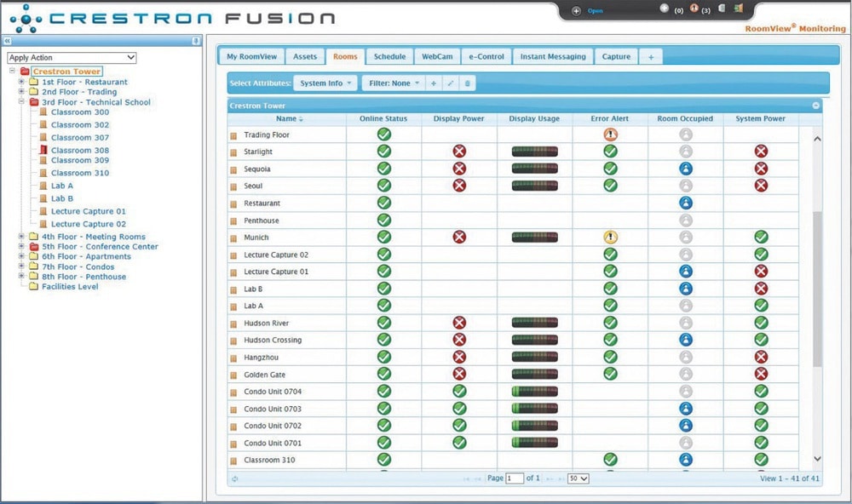852x504 pixels.
Task: Expand the 4th Floor - Meeting Rooms node
Action: [x=21, y=237]
